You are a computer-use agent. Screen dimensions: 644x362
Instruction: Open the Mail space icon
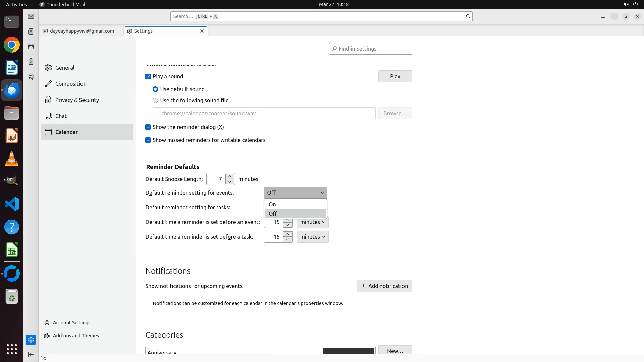pos(31,16)
